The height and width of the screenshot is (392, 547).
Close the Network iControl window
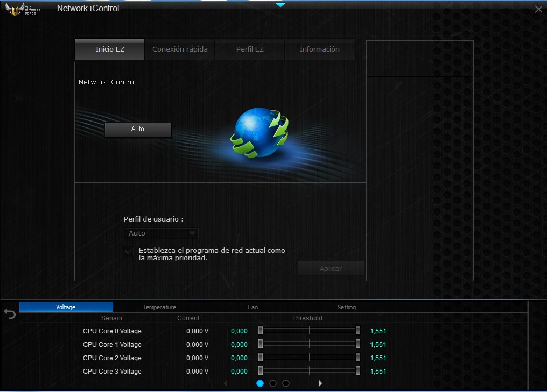[x=538, y=9]
